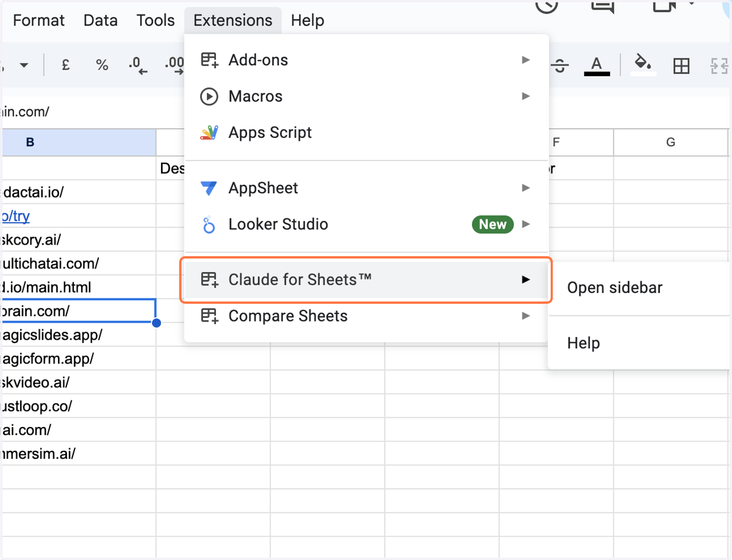The width and height of the screenshot is (732, 560).
Task: Select column F header
Action: pos(556,142)
